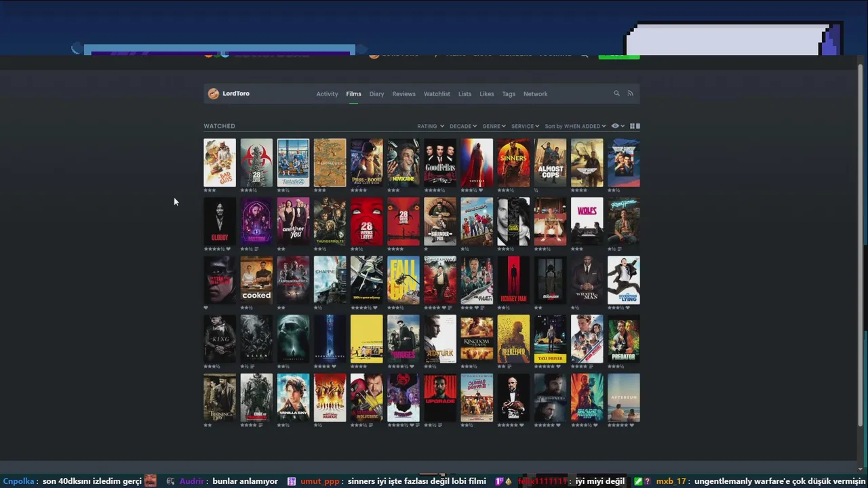The height and width of the screenshot is (488, 868).
Task: Open the Sinners poster
Action: [x=513, y=163]
